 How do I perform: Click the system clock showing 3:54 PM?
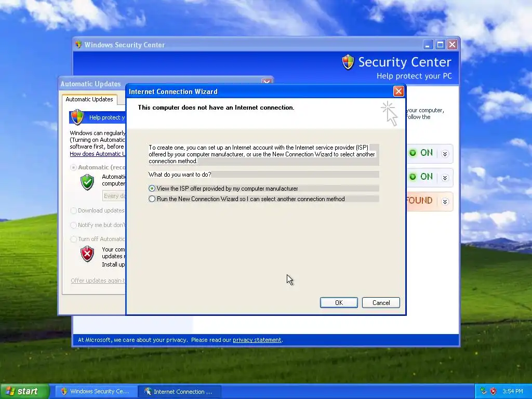click(513, 391)
